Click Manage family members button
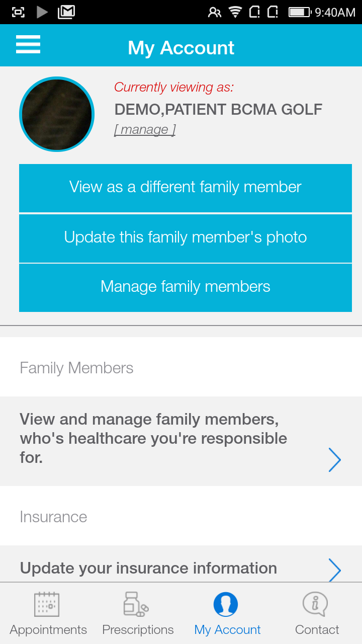Image resolution: width=362 pixels, height=644 pixels. (x=186, y=288)
